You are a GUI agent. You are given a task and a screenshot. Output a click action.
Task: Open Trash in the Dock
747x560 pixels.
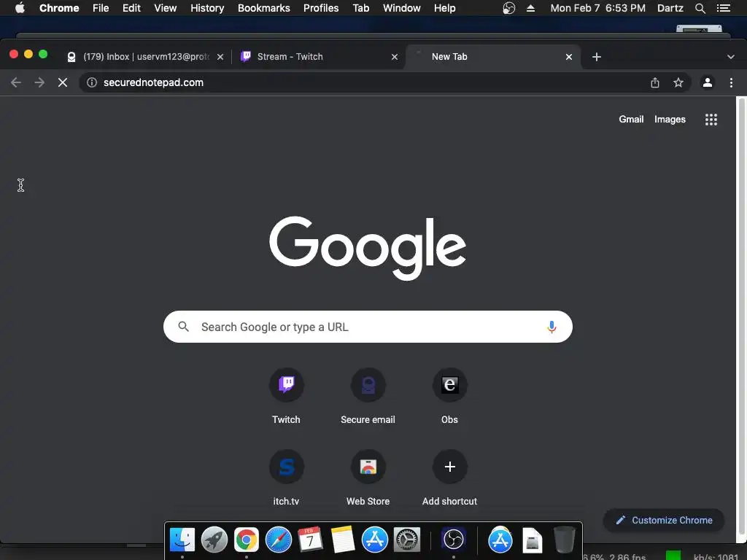[x=565, y=540]
